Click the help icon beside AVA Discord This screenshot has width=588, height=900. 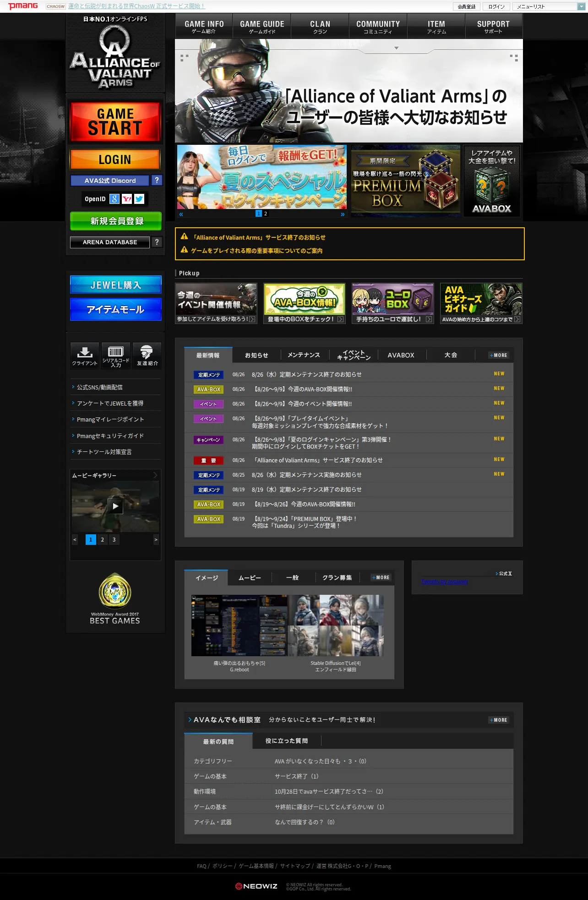[x=157, y=180]
